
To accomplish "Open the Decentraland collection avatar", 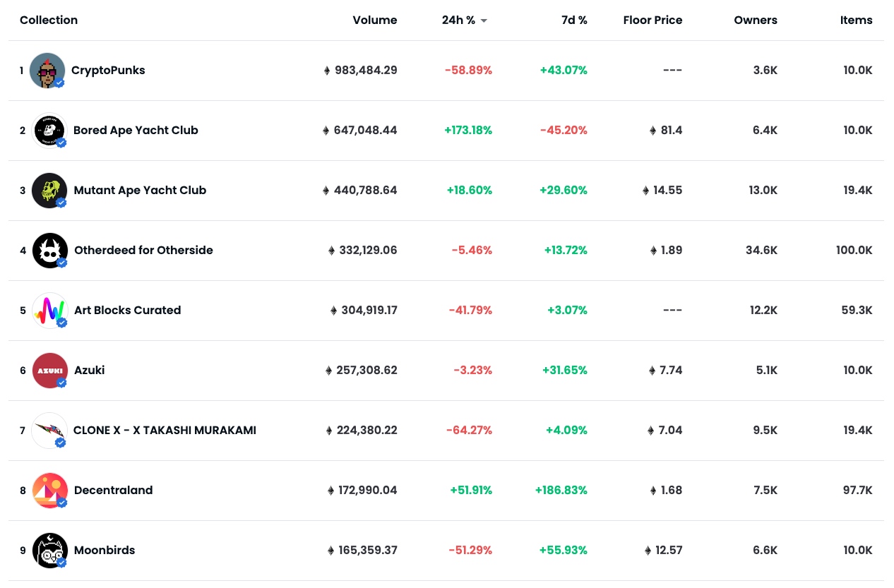I will tap(49, 491).
